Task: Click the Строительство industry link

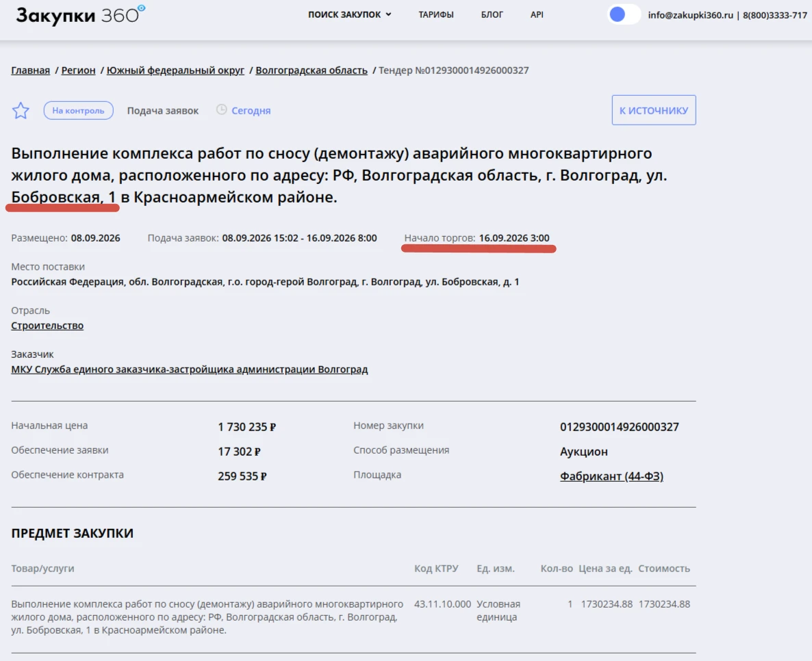Action: [x=47, y=326]
